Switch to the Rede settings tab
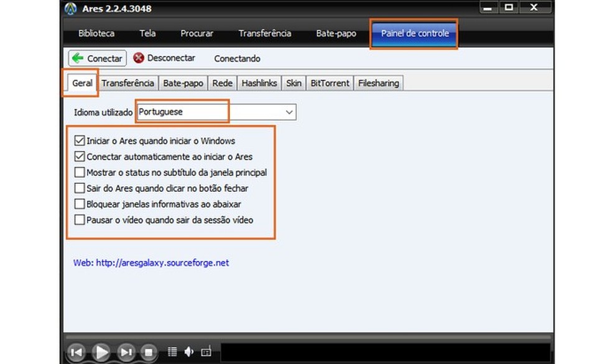 pyautogui.click(x=223, y=83)
